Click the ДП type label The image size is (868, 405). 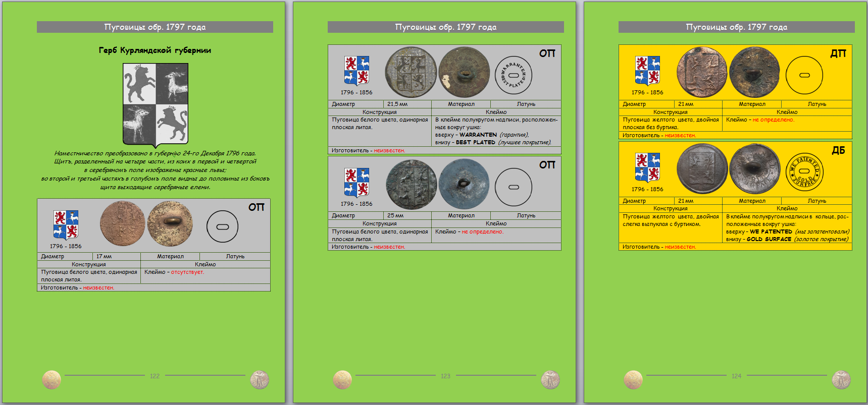click(838, 53)
